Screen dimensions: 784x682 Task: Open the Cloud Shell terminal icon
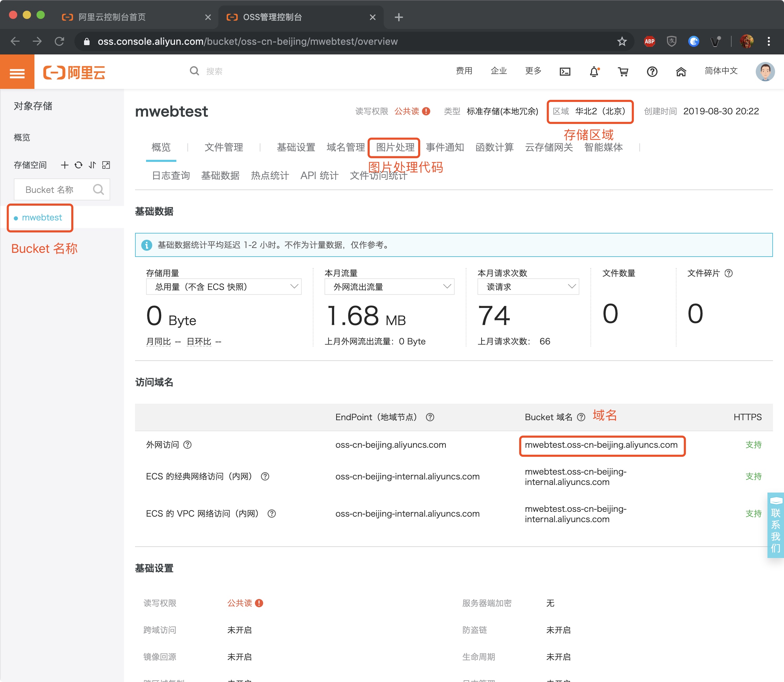(565, 72)
